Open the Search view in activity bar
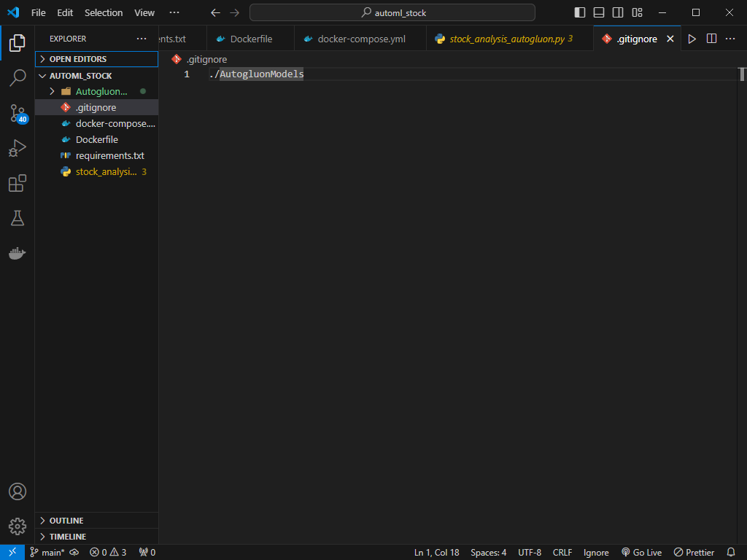Image resolution: width=747 pixels, height=560 pixels. (18, 78)
